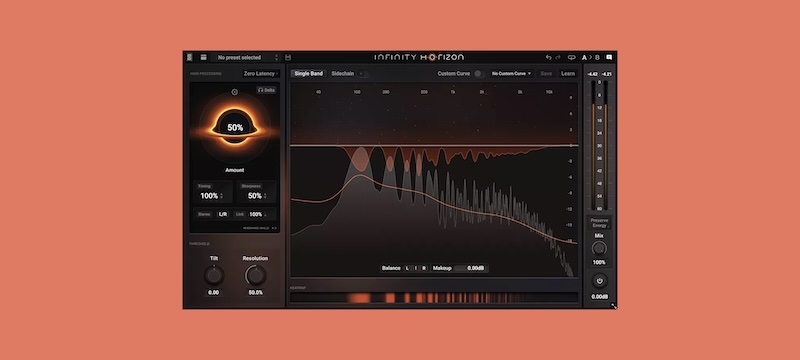This screenshot has width=800, height=360.
Task: Copy A to B using the arrow
Action: pos(591,58)
